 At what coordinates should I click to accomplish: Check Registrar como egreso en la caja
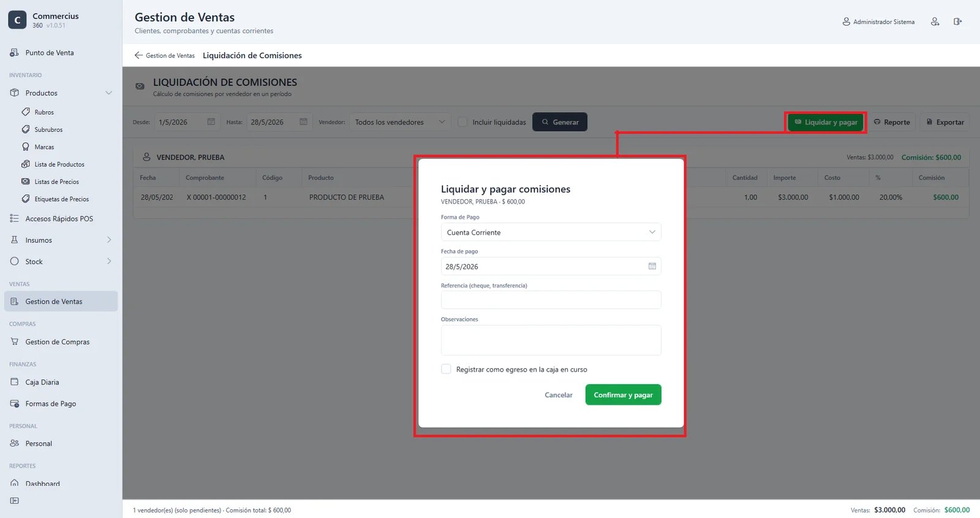[x=446, y=369]
